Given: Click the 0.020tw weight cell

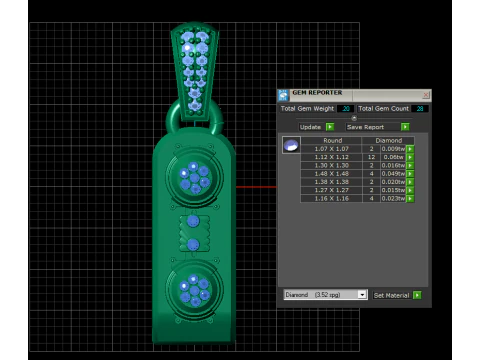Looking at the screenshot, I should (x=393, y=182).
